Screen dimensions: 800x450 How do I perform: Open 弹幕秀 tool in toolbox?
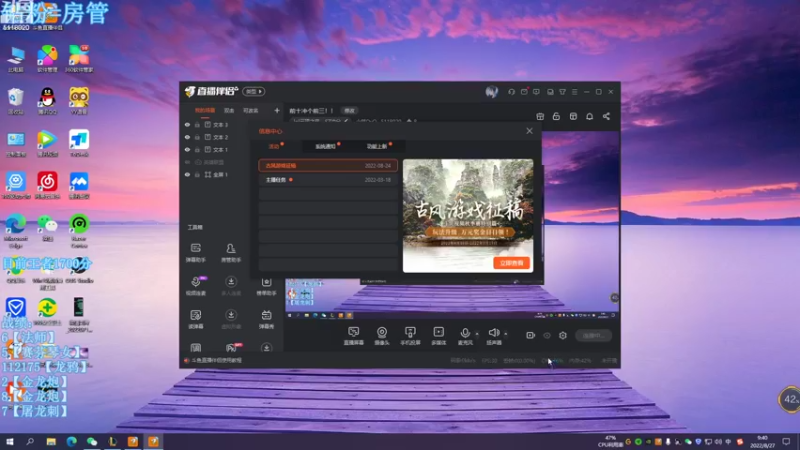click(266, 319)
